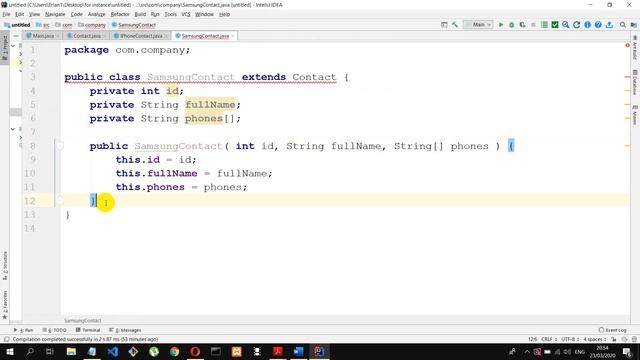Close the SamsungContact.java tab
The width and height of the screenshot is (640, 360).
coord(233,36)
